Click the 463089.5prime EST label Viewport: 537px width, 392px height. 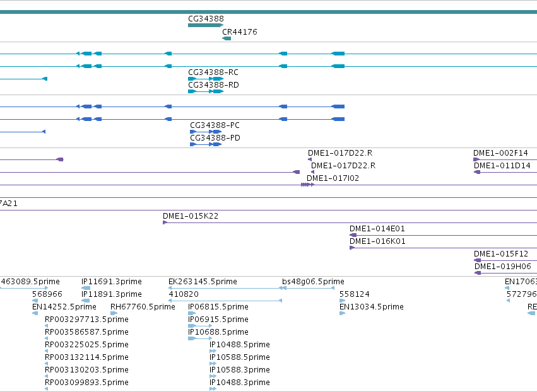[x=30, y=282]
